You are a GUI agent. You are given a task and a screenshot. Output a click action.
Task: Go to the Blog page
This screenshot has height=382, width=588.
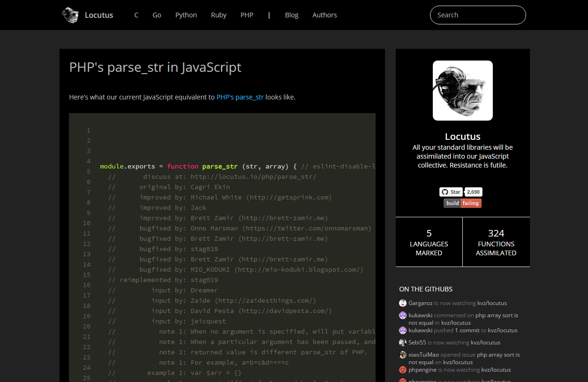tap(292, 15)
